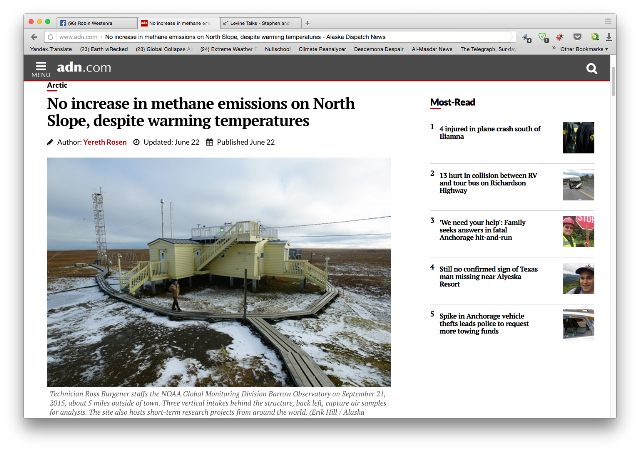The image size is (640, 452).
Task: Click the plane crash story thumbnail
Action: tap(578, 138)
